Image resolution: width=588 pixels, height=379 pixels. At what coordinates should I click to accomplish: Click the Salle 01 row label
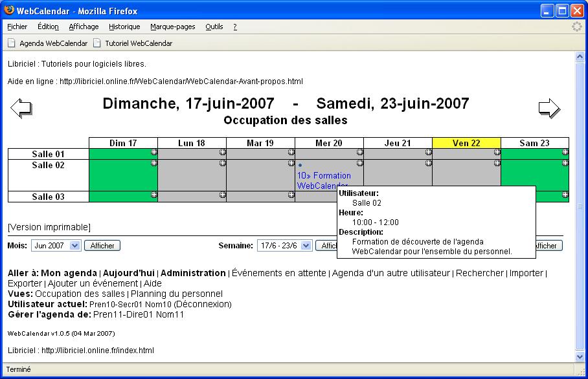pos(48,154)
